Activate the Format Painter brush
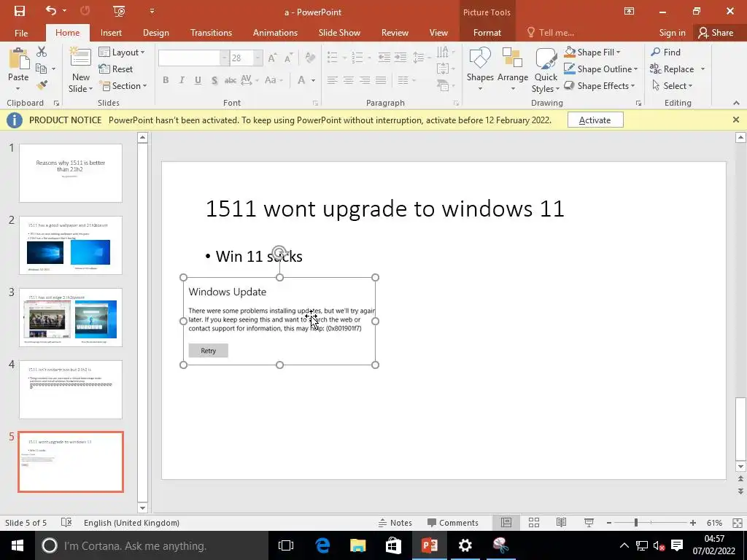The image size is (747, 560). pyautogui.click(x=42, y=86)
